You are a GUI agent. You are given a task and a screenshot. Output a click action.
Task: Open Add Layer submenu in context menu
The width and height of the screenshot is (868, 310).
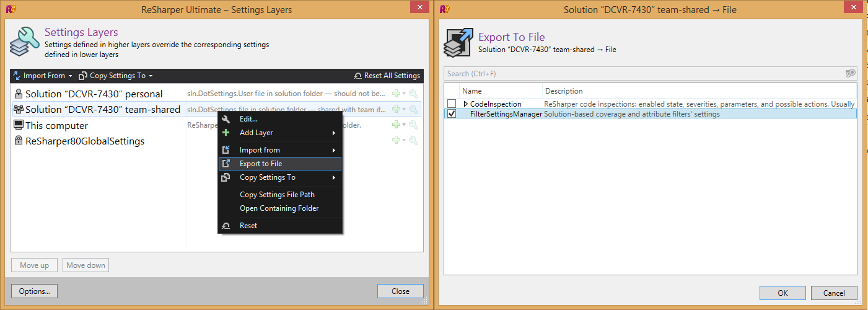pyautogui.click(x=280, y=133)
